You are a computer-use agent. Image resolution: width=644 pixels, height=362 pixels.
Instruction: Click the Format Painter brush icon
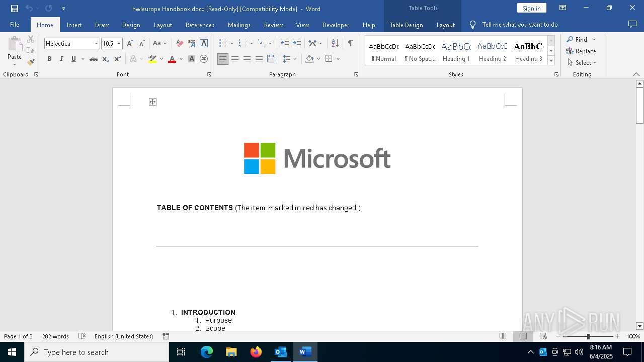pyautogui.click(x=31, y=62)
